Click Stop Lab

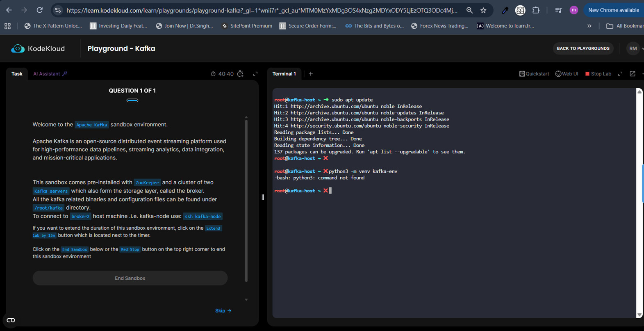point(598,74)
